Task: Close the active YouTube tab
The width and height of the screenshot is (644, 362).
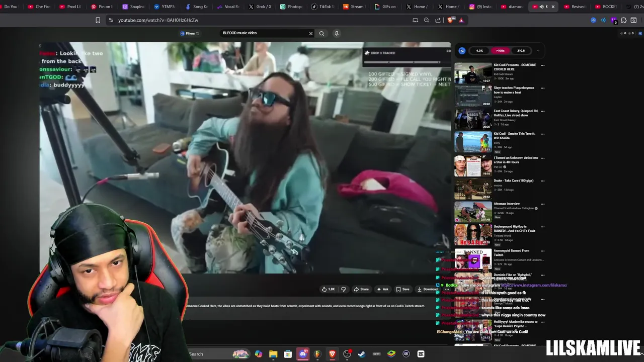Action: pyautogui.click(x=553, y=7)
